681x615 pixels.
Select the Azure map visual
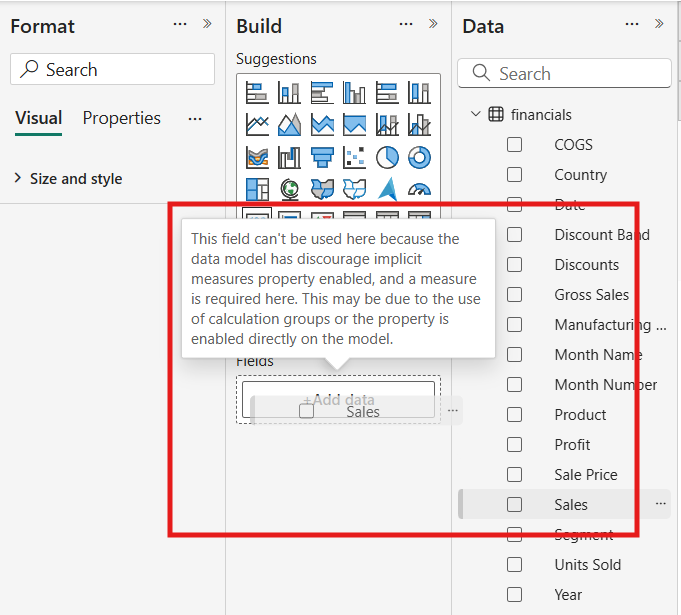(x=387, y=189)
